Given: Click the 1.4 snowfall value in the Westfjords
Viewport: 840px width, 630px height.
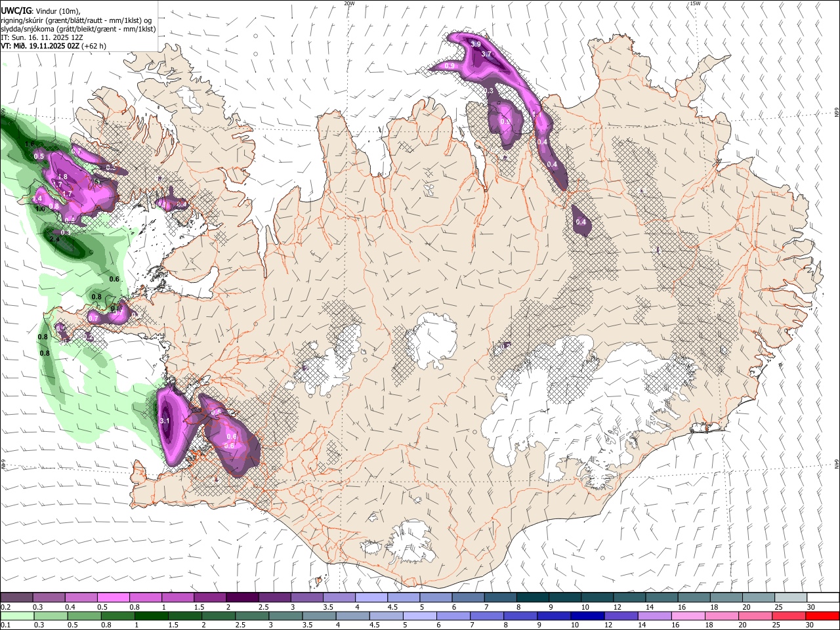Looking at the screenshot, I should tap(37, 198).
